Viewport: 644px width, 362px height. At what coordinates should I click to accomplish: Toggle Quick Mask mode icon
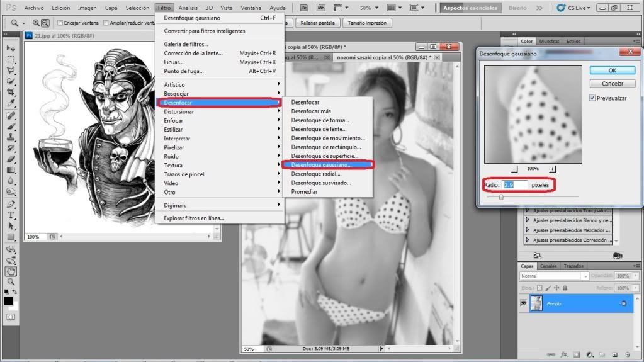click(11, 317)
